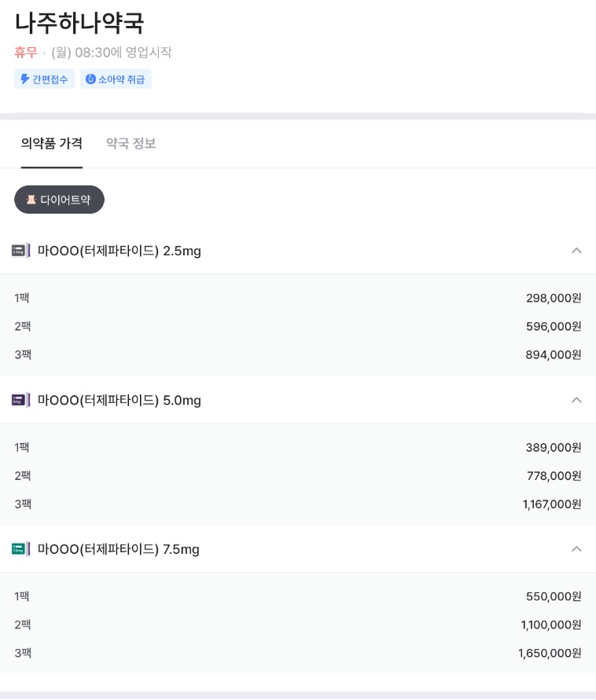Image resolution: width=596 pixels, height=700 pixels.
Task: Click the 2팩 label in the 5.0mg section
Action: [x=23, y=476]
